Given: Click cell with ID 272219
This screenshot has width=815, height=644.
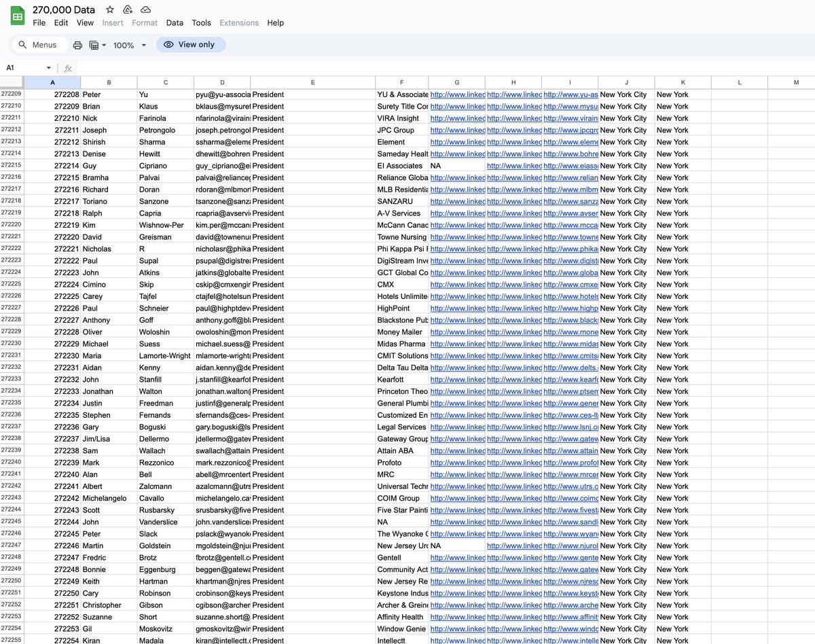Looking at the screenshot, I should (52, 225).
